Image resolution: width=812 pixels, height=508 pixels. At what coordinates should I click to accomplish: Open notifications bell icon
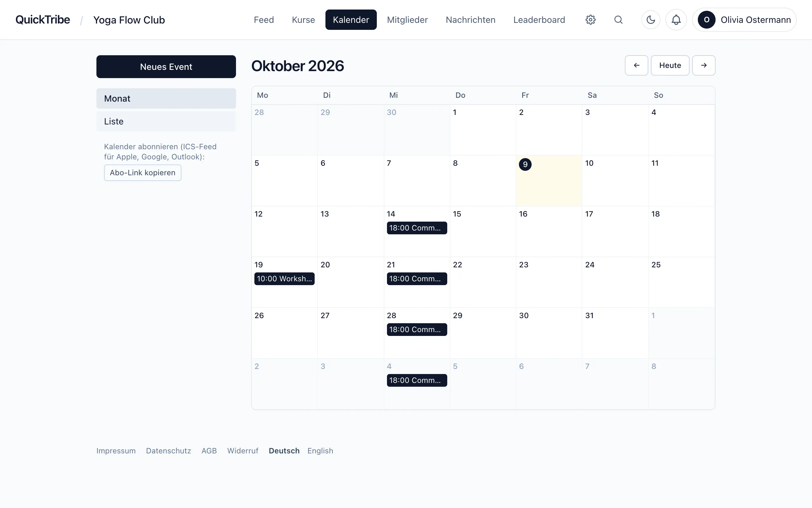point(676,20)
